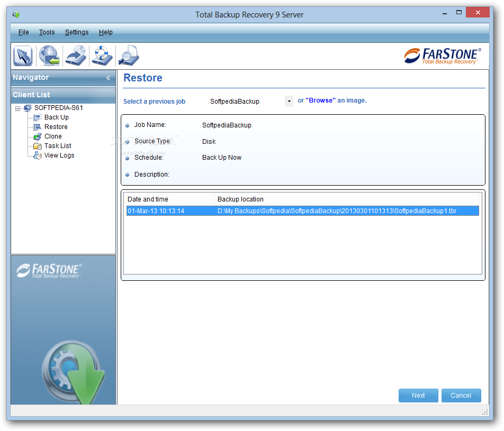Viewport: 504px width, 431px height.
Task: Collapse the Navigator panel with double chevron
Action: click(109, 78)
